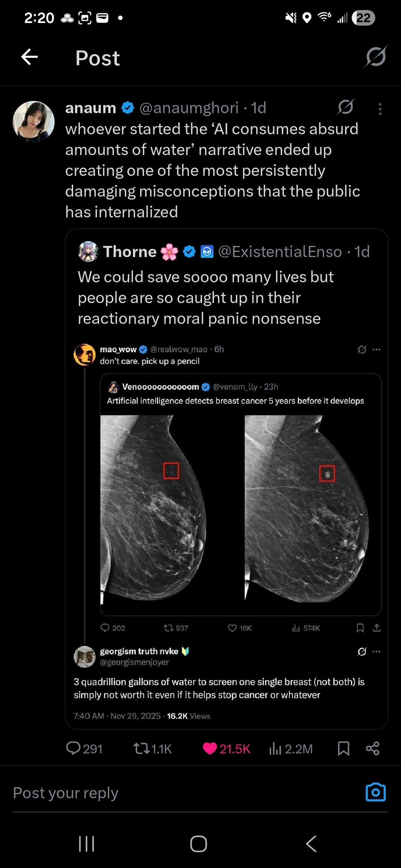Image resolution: width=401 pixels, height=868 pixels.
Task: Open anaum's profile picture
Action: (x=34, y=122)
